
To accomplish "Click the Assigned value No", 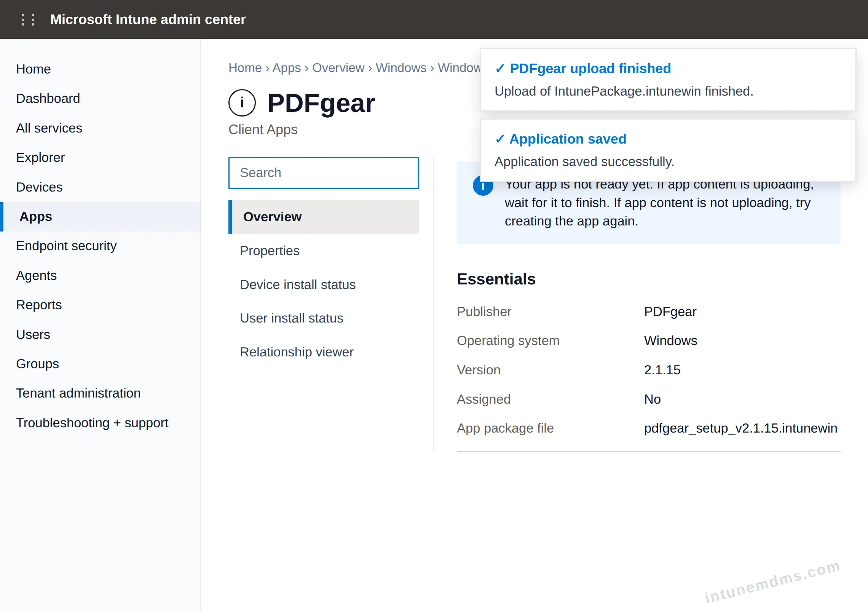I will [653, 399].
